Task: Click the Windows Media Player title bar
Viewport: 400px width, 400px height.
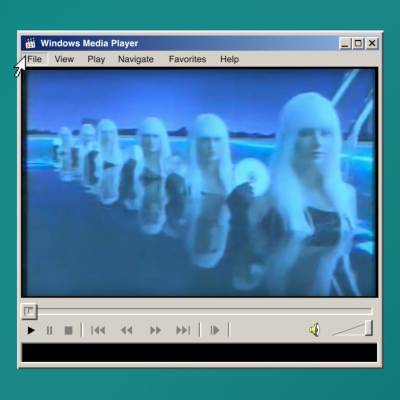Action: 200,43
